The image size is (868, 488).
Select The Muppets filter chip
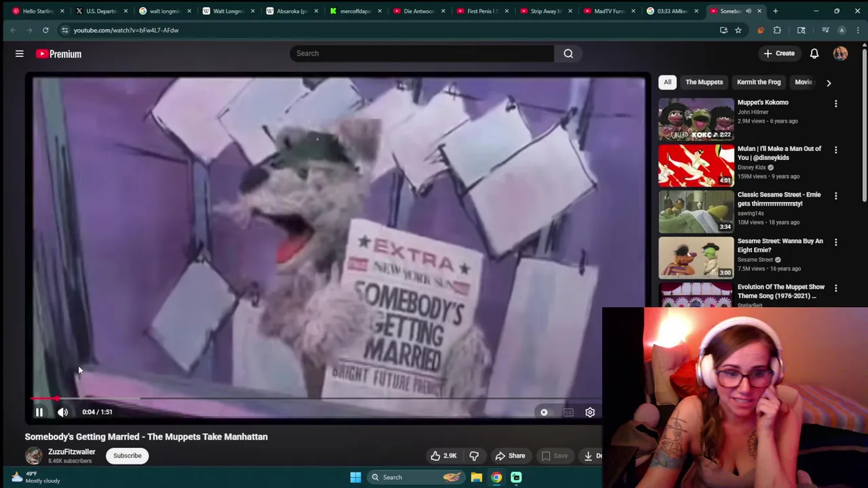(704, 82)
